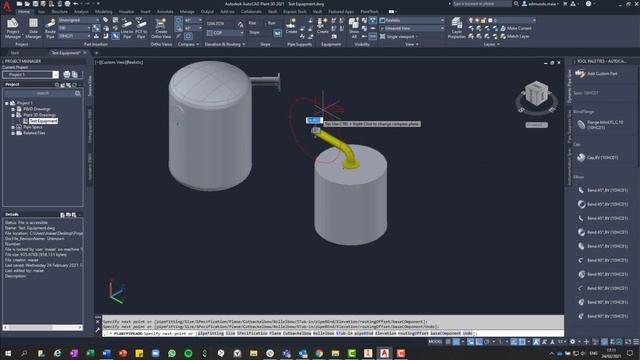Image resolution: width=640 pixels, height=360 pixels.
Task: Open the Unsaved View dropdown
Action: click(412, 28)
